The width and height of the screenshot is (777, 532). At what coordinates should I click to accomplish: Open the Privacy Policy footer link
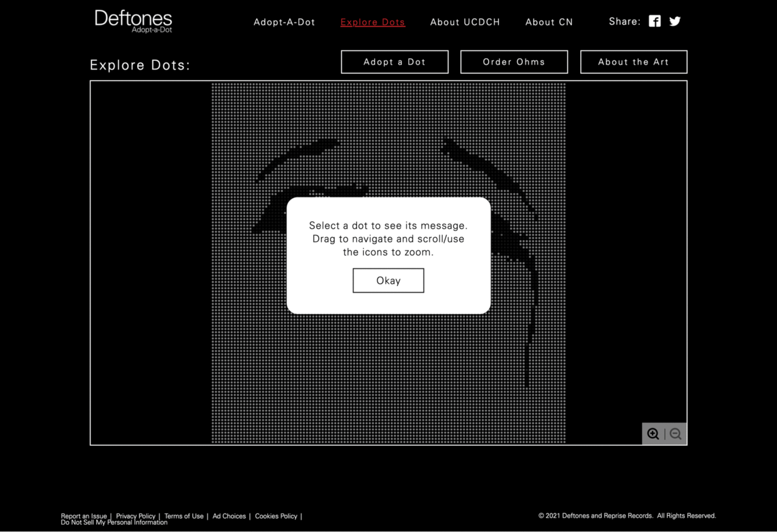click(136, 516)
